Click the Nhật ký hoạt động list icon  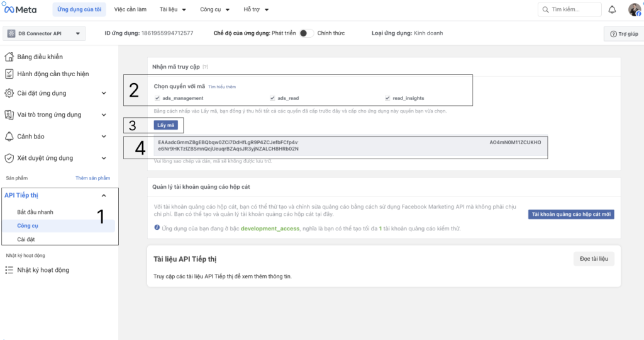(x=9, y=270)
